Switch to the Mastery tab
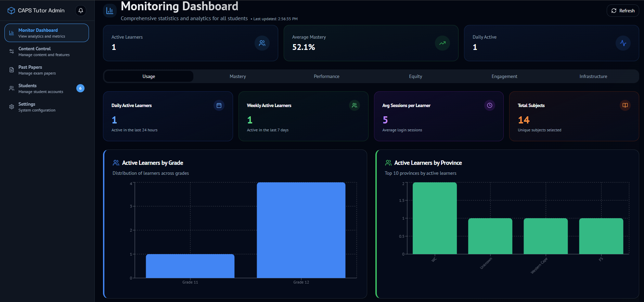This screenshot has height=302, width=644. (x=237, y=76)
